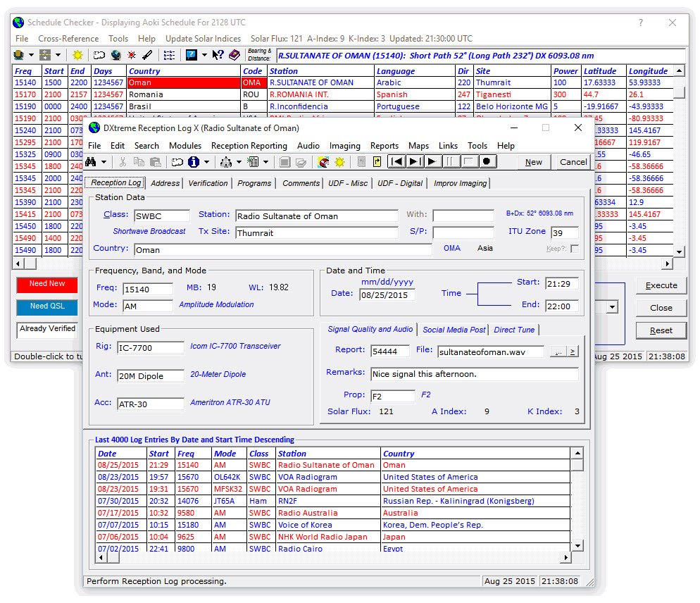Click the Schedule Checker list scroll up arrow
The height and width of the screenshot is (603, 700).
click(x=679, y=70)
